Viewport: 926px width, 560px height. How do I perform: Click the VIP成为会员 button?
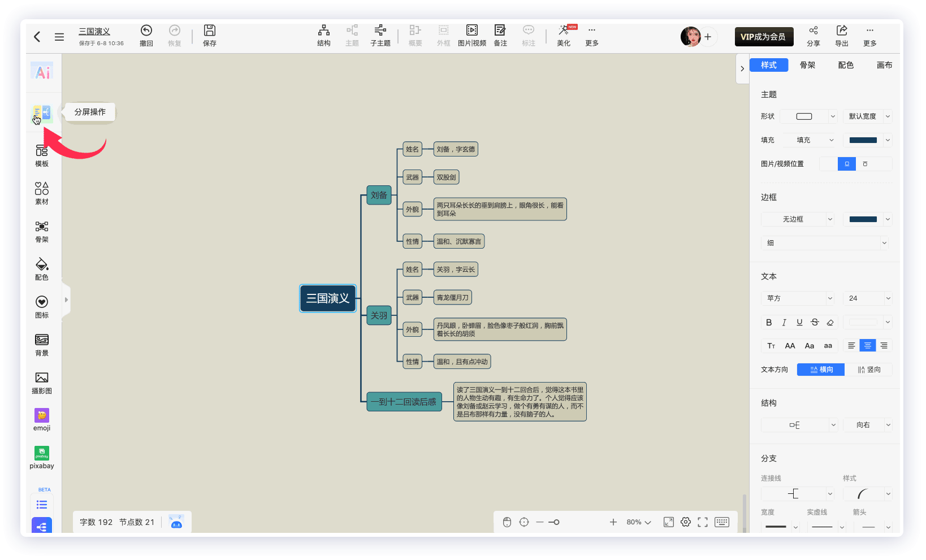tap(763, 37)
